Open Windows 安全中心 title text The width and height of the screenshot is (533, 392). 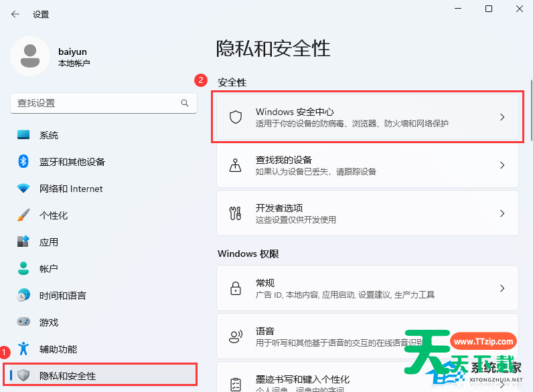click(295, 112)
